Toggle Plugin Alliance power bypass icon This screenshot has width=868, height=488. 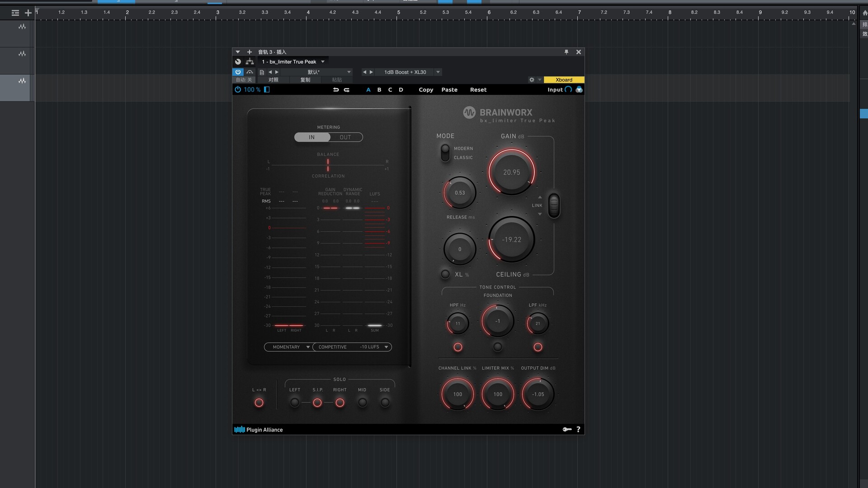click(x=238, y=89)
